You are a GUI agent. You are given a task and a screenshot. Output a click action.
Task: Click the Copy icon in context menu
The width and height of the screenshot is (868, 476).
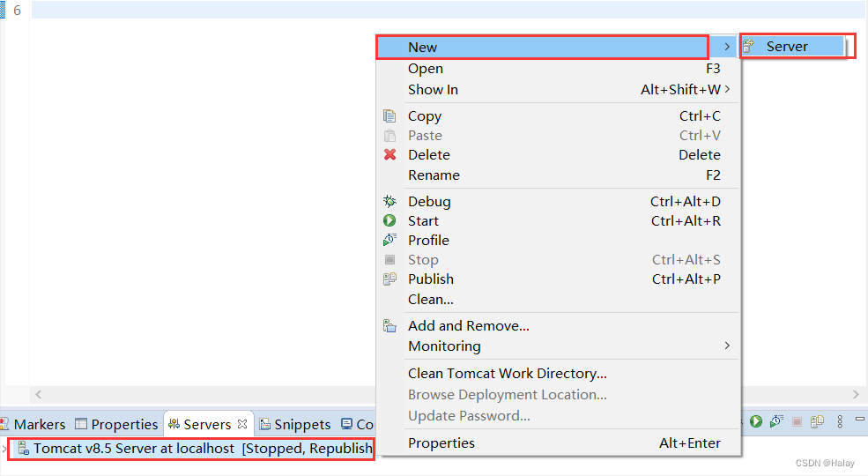389,116
